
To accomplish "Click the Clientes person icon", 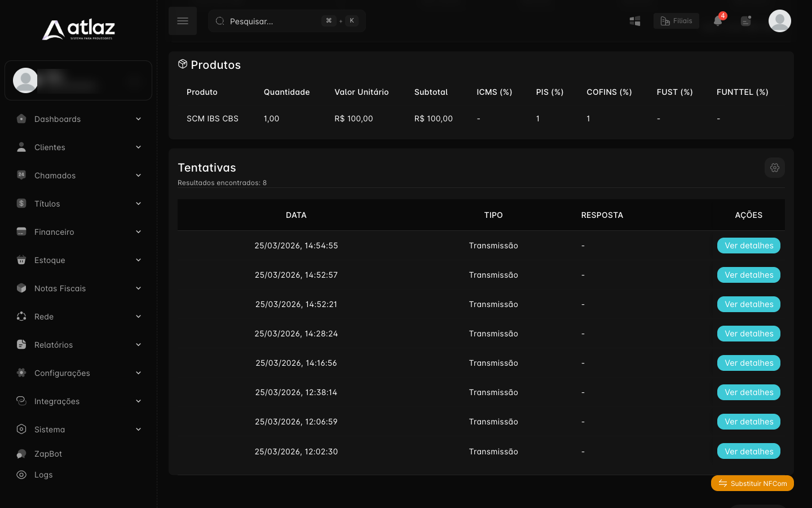I will tap(21, 147).
